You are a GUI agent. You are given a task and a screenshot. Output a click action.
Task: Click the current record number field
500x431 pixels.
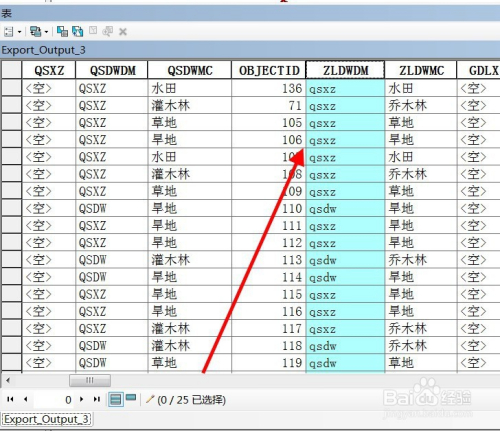coord(54,399)
